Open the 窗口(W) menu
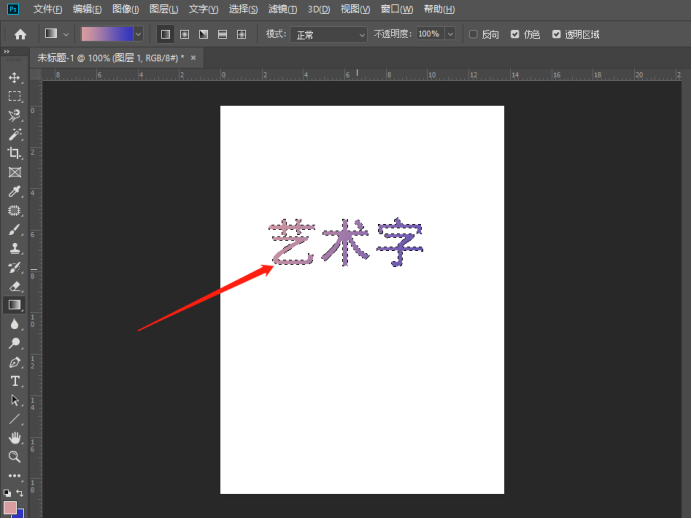The height and width of the screenshot is (519, 692). coord(397,9)
